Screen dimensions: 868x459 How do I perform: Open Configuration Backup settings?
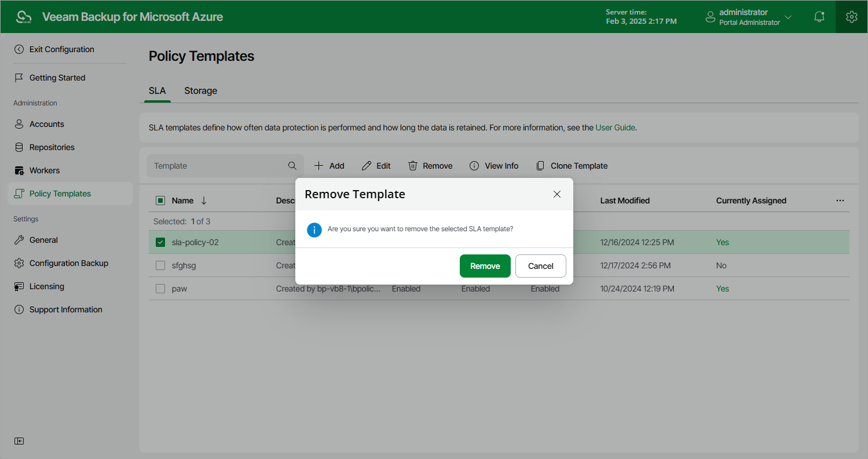70,263
